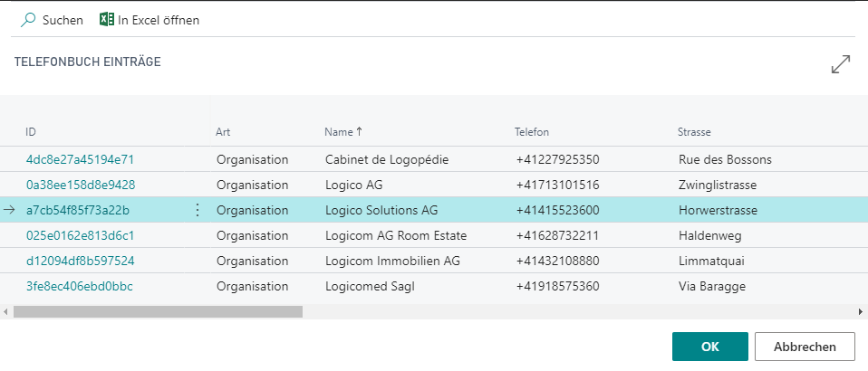868x371 pixels.
Task: Select Logicom Immobilien AG name cell
Action: (x=392, y=261)
